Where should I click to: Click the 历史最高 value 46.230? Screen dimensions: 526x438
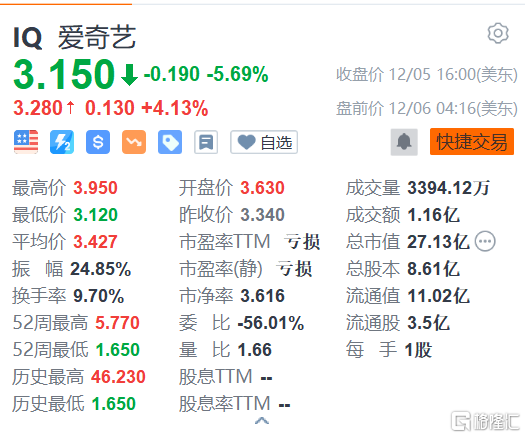click(x=118, y=377)
